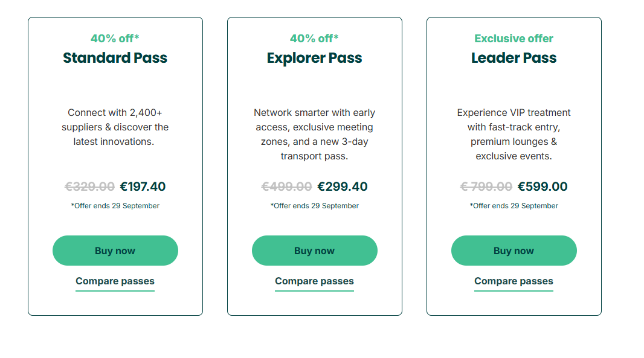Click the Exclusive offer label

[x=514, y=39]
